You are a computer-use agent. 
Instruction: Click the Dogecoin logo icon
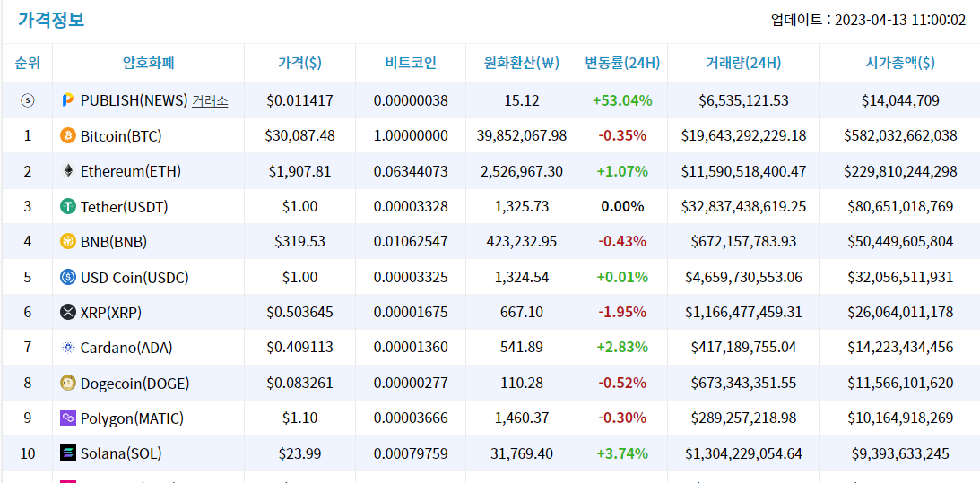[x=67, y=383]
